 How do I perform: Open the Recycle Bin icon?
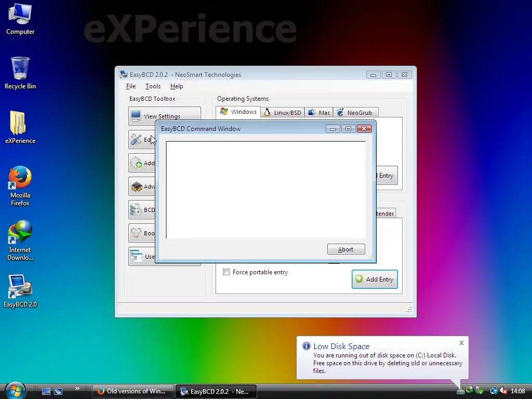pyautogui.click(x=20, y=73)
